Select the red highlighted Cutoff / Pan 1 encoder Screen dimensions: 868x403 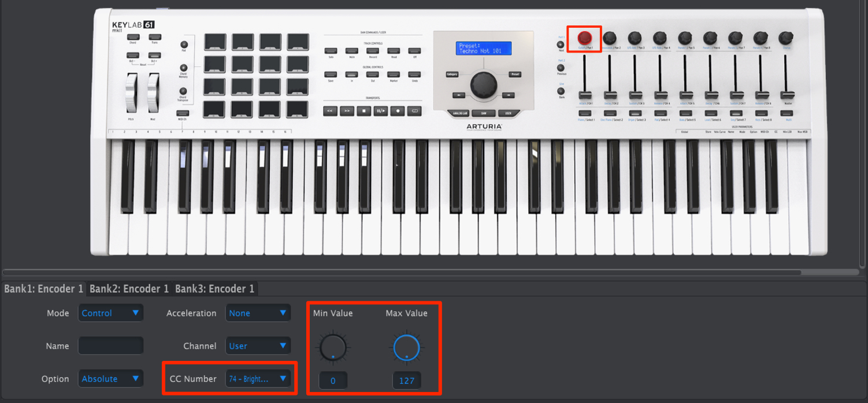point(585,38)
